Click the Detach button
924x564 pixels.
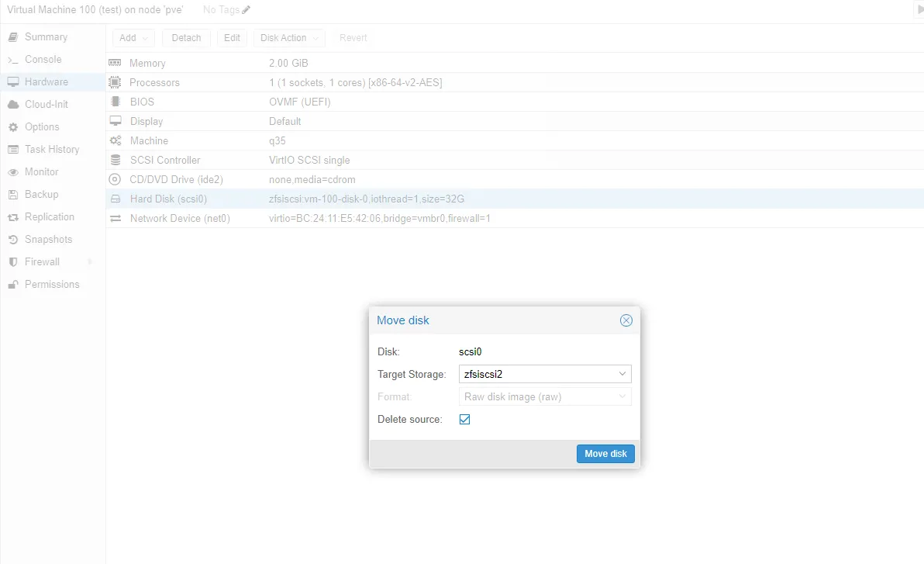coord(185,37)
